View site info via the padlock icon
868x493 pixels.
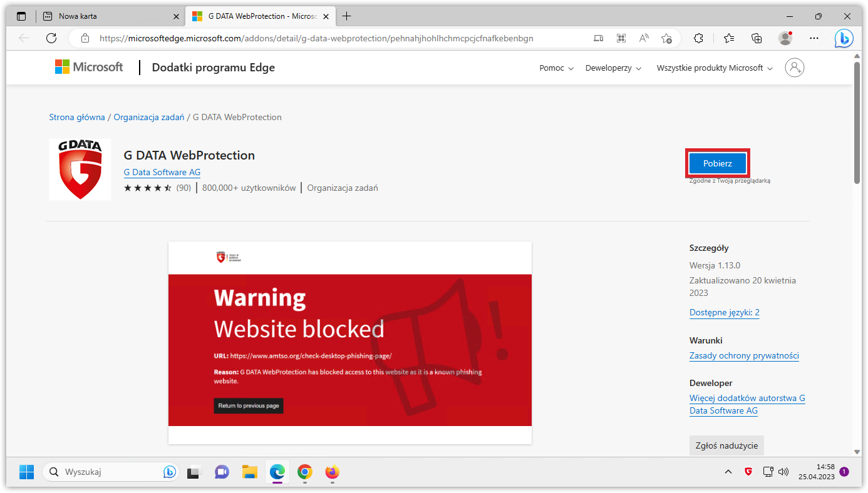point(85,38)
